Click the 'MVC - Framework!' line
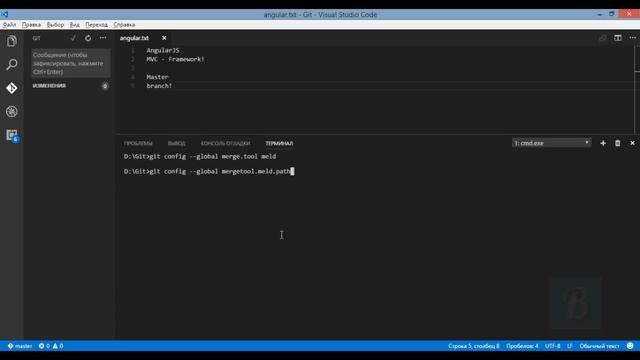 pos(176,59)
